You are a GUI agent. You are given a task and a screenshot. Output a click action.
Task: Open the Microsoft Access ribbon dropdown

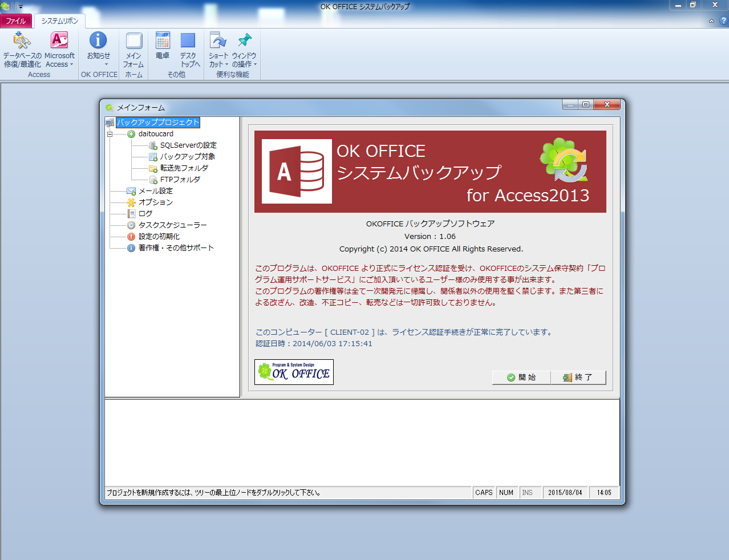(x=59, y=50)
